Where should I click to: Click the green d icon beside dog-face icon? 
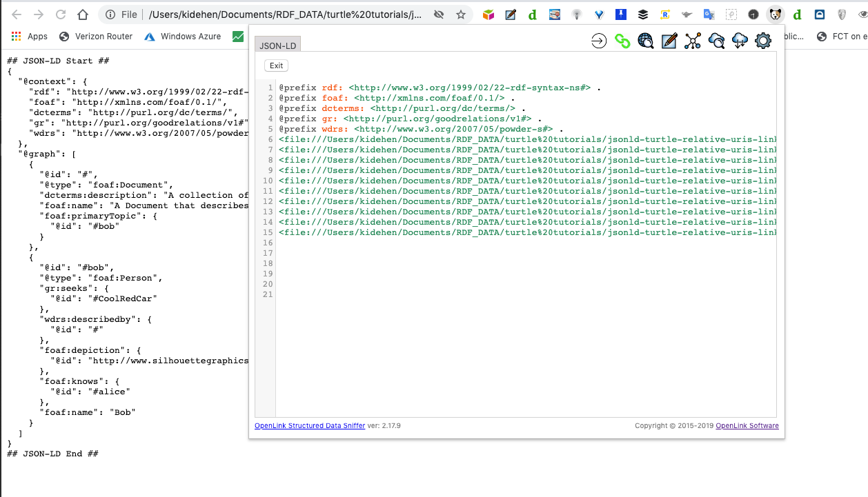[798, 14]
